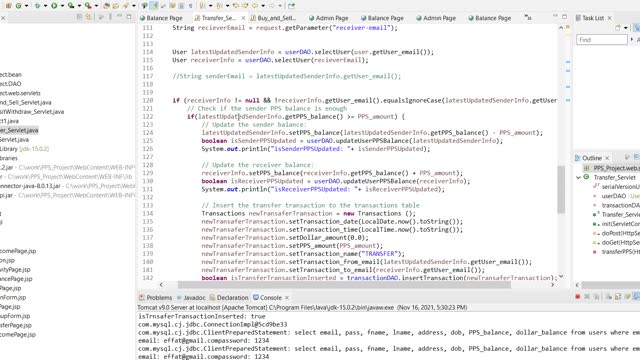640x360 pixels.
Task: Close the Task List view
Action: [x=610, y=18]
